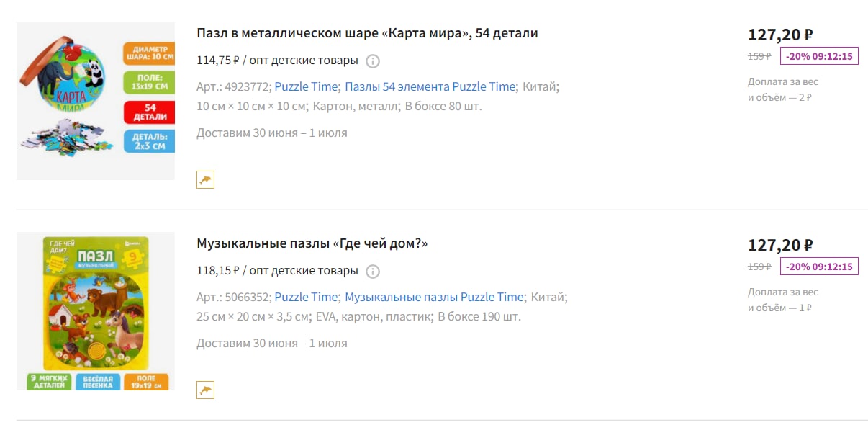The height and width of the screenshot is (425, 868).
Task: Open title «Музыкальные пазлы «Где чей дом?»»
Action: click(x=312, y=243)
